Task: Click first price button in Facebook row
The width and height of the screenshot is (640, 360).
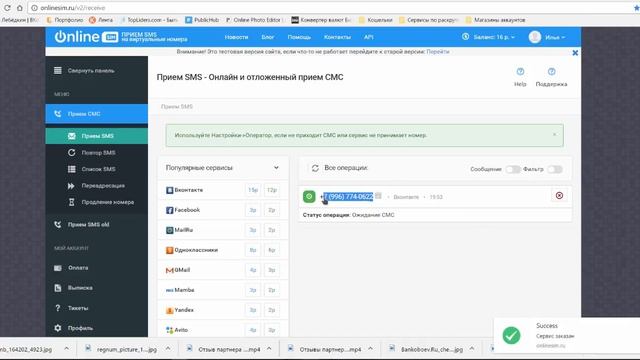Action: (x=253, y=210)
